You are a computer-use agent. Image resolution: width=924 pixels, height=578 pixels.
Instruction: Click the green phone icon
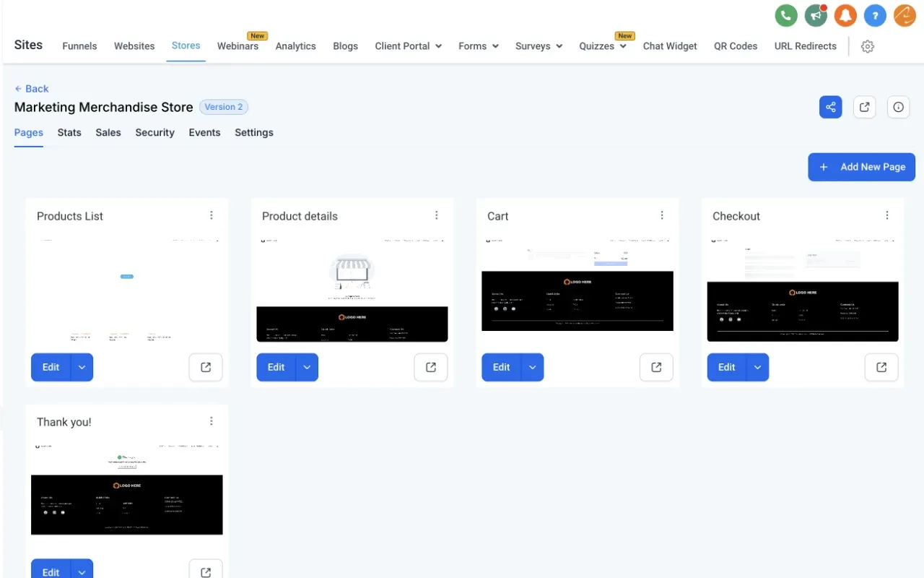pos(785,14)
